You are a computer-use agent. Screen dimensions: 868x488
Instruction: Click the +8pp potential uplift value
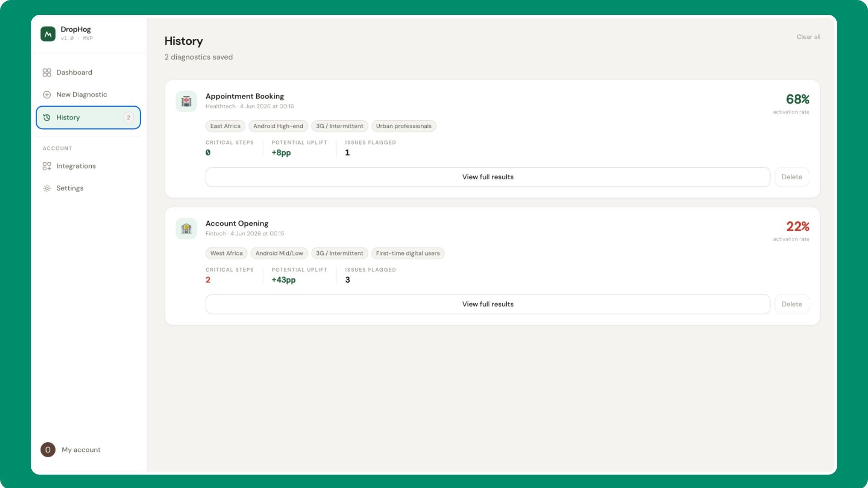pyautogui.click(x=281, y=153)
